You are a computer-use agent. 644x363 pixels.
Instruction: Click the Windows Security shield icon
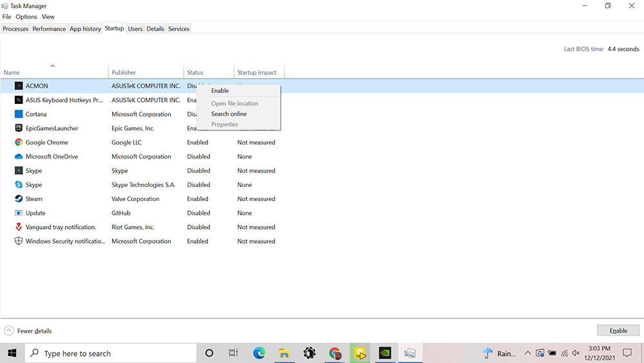(x=19, y=241)
